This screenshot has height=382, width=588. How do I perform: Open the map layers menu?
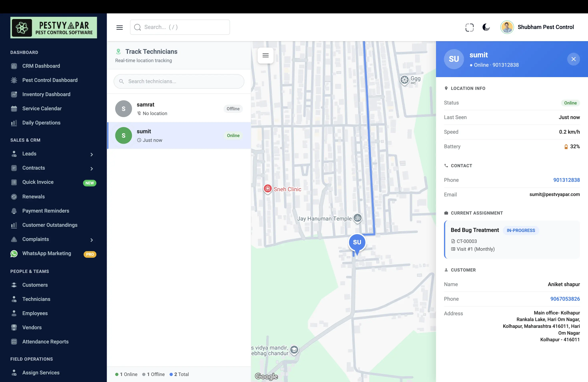pos(265,55)
